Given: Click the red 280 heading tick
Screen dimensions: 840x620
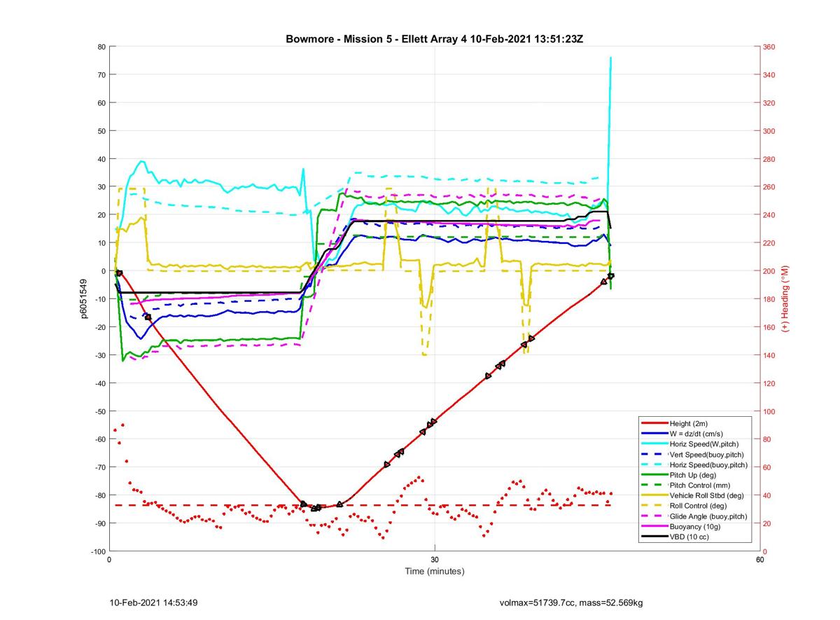Looking at the screenshot, I should point(769,159).
